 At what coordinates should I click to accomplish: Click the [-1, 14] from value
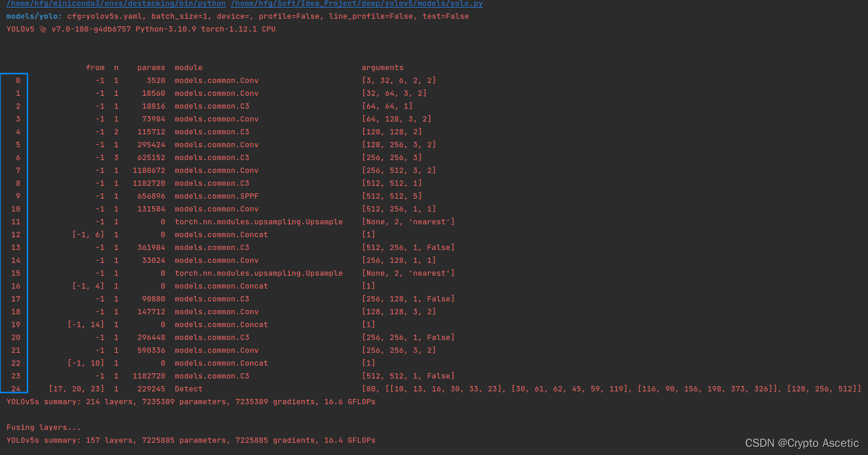point(86,325)
